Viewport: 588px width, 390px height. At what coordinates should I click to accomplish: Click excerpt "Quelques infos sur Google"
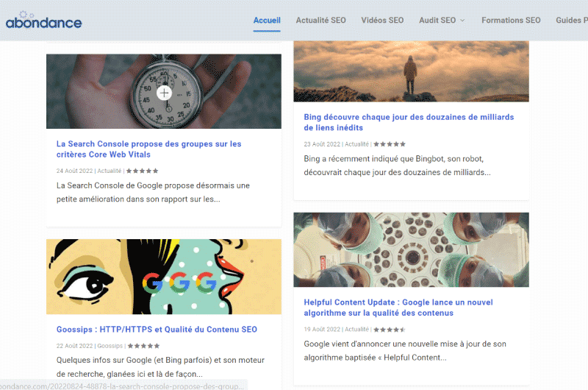pyautogui.click(x=160, y=366)
